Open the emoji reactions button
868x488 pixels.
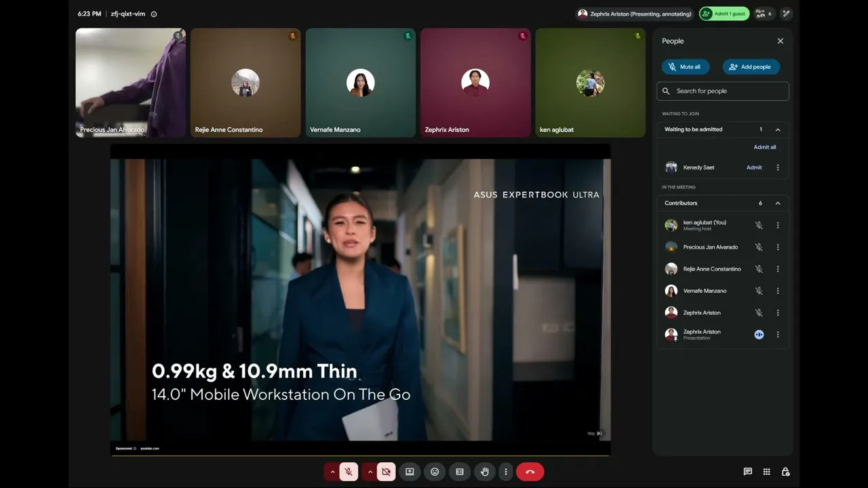435,472
